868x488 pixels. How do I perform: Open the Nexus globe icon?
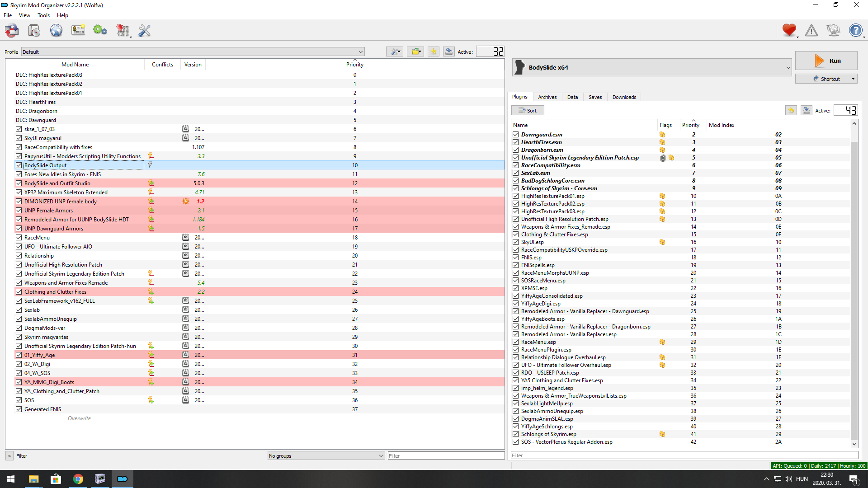coord(56,31)
